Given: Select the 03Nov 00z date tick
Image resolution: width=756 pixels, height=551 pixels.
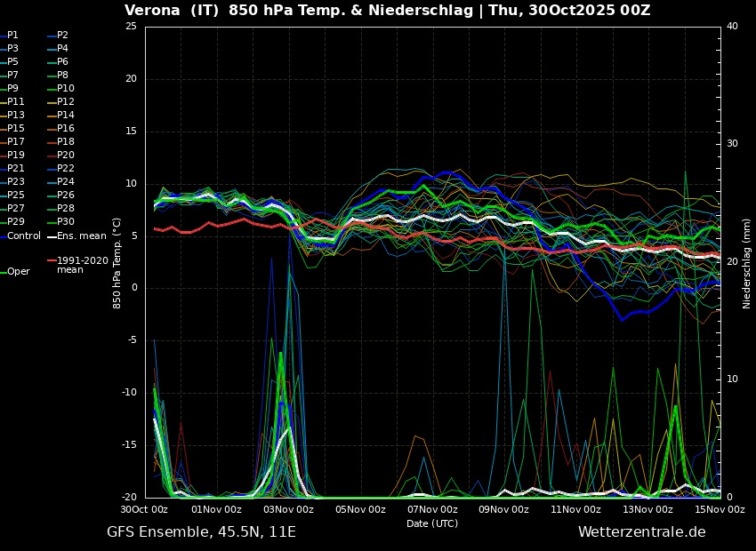Looking at the screenshot, I should [289, 509].
